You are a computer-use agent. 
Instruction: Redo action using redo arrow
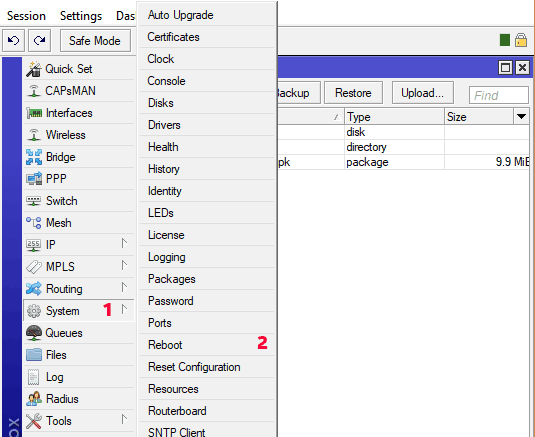click(x=40, y=41)
